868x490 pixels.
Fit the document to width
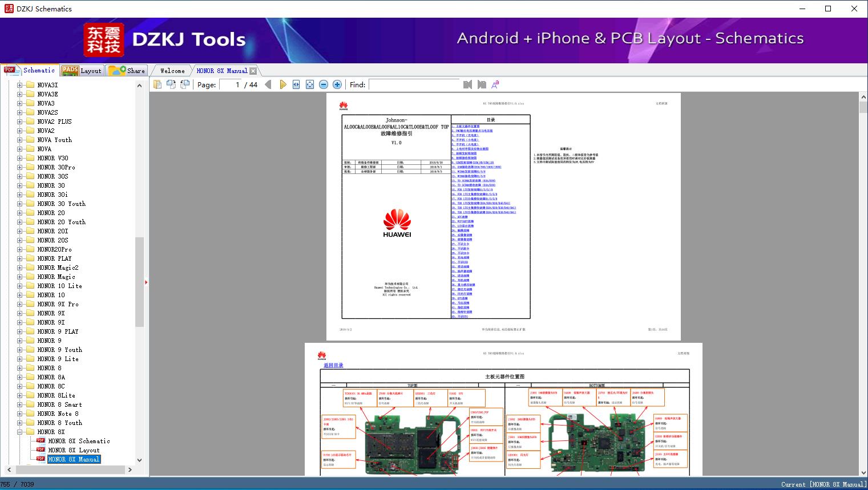coord(296,84)
